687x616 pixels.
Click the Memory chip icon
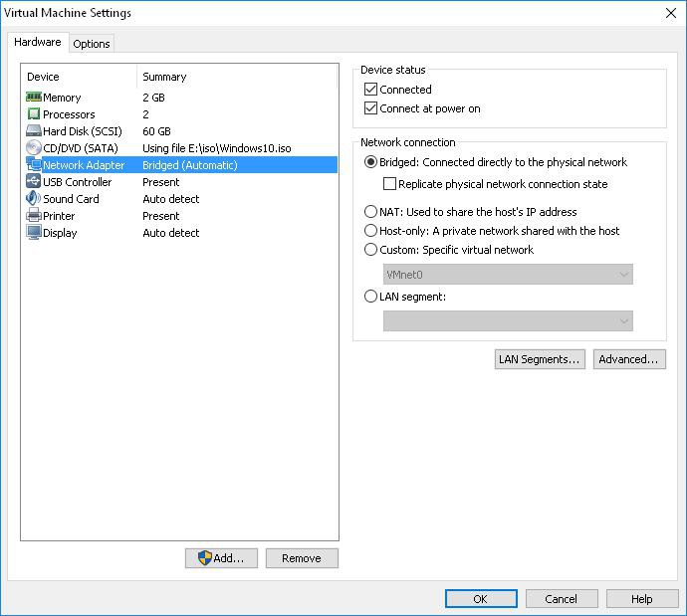(x=34, y=97)
